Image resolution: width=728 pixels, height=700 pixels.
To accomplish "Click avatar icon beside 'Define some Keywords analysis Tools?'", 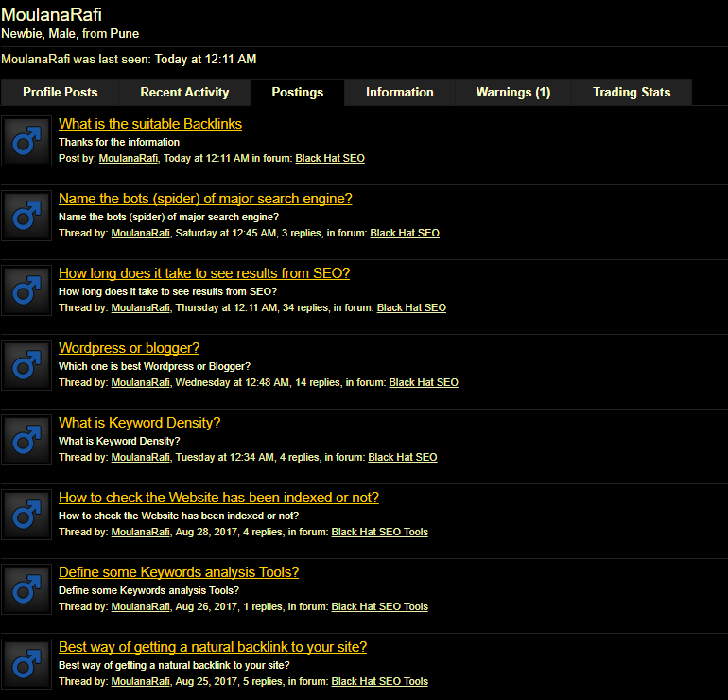I will tap(26, 590).
